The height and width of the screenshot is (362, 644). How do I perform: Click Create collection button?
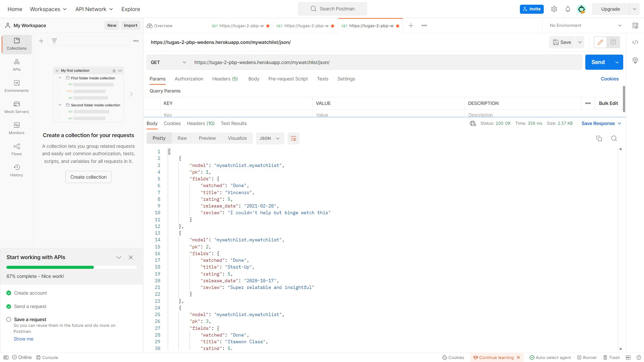pyautogui.click(x=88, y=177)
